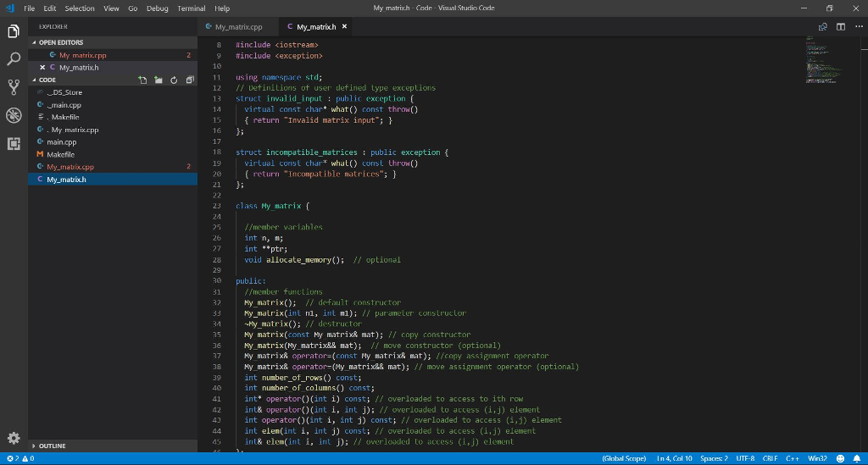
Task: Click Global Scope in status bar
Action: (624, 458)
